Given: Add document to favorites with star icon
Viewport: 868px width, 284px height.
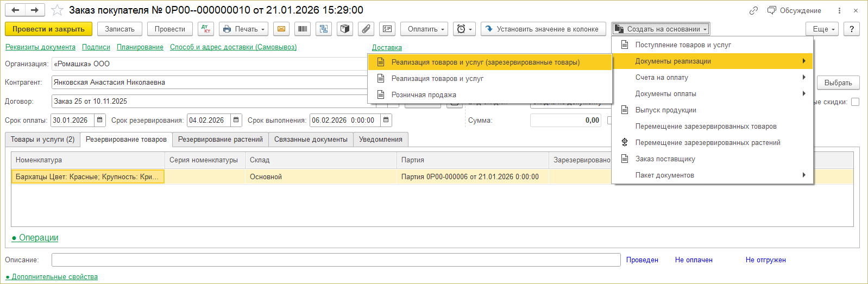Looking at the screenshot, I should click(57, 10).
